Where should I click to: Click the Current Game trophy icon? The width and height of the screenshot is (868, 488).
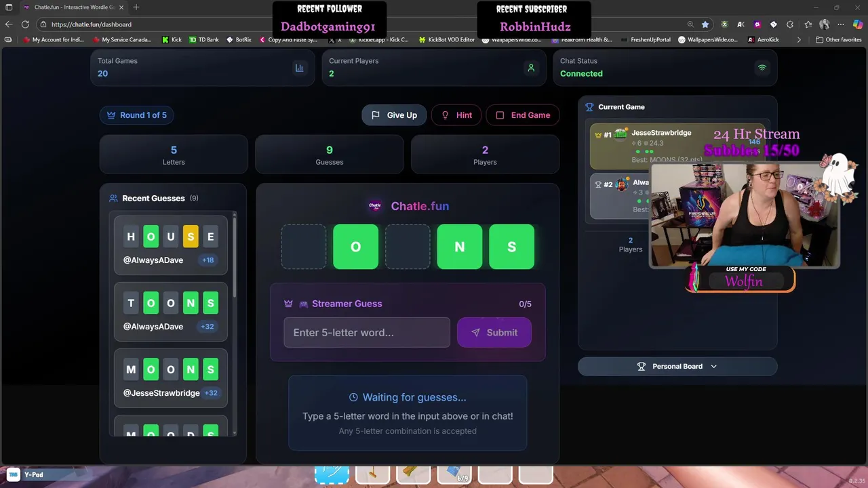coord(589,107)
